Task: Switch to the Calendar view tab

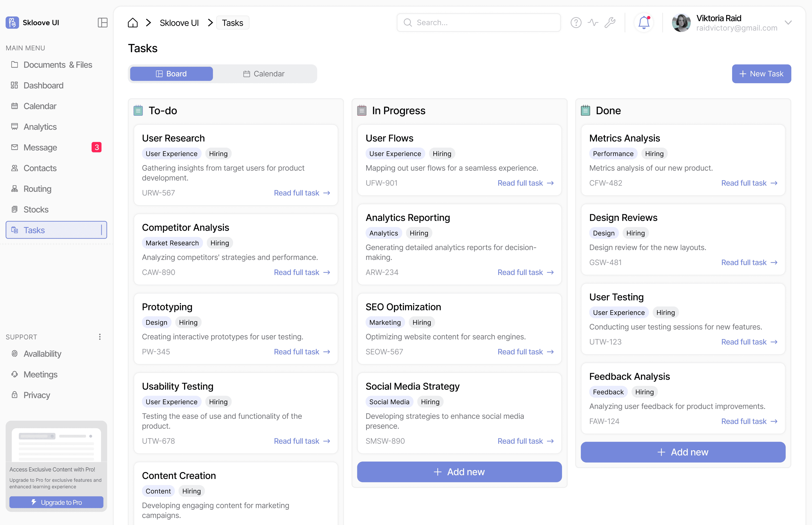Action: (x=264, y=74)
